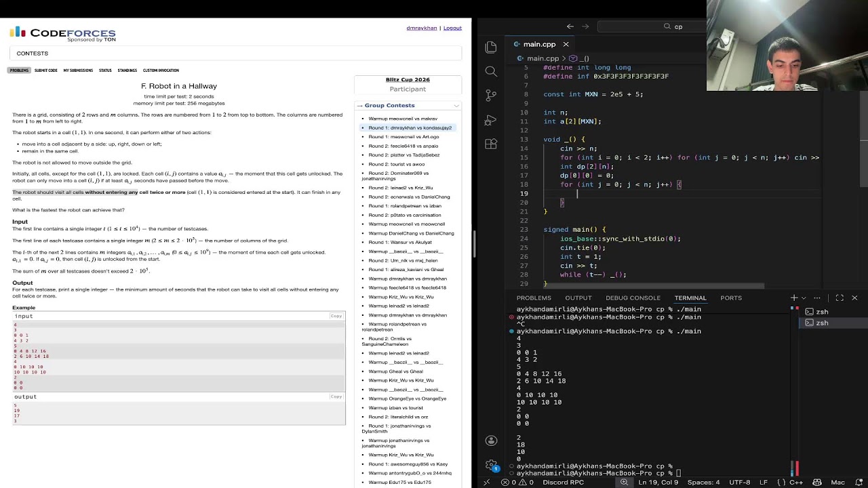Image resolution: width=868 pixels, height=488 pixels.
Task: Open Round 1: awesomeguy856 vs Kaey contest
Action: point(408,464)
